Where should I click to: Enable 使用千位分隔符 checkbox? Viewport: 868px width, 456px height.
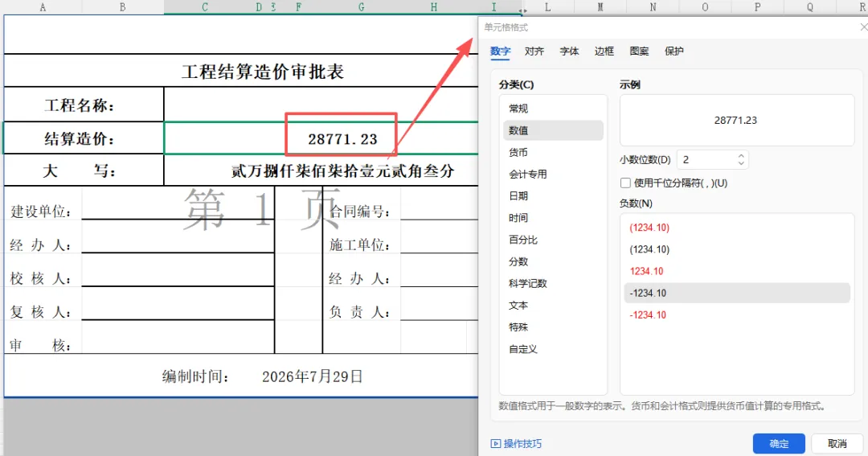625,183
